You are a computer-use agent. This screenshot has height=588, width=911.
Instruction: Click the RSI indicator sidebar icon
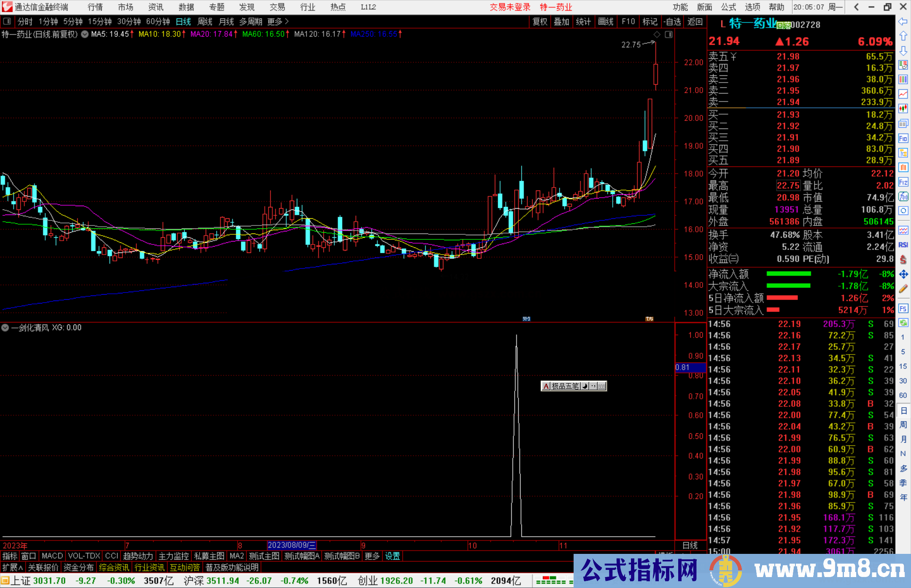pos(903,245)
